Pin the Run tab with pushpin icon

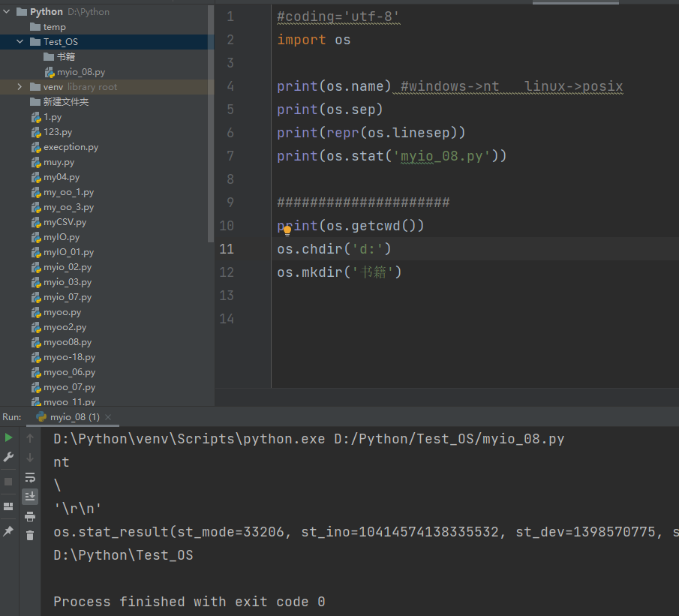tap(8, 531)
